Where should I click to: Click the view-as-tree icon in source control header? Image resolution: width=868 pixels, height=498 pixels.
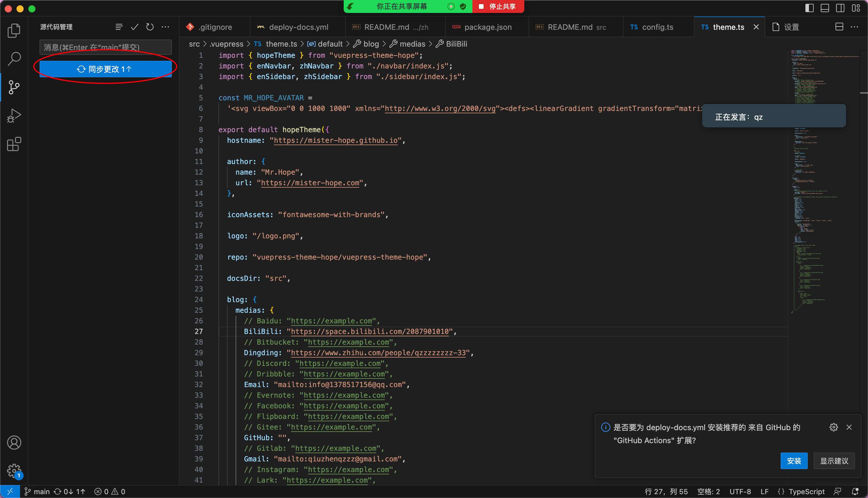coord(119,27)
